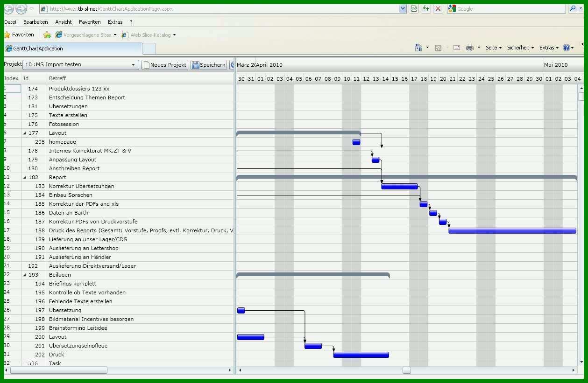588x383 pixels.
Task: Click the Index column header
Action: point(12,78)
